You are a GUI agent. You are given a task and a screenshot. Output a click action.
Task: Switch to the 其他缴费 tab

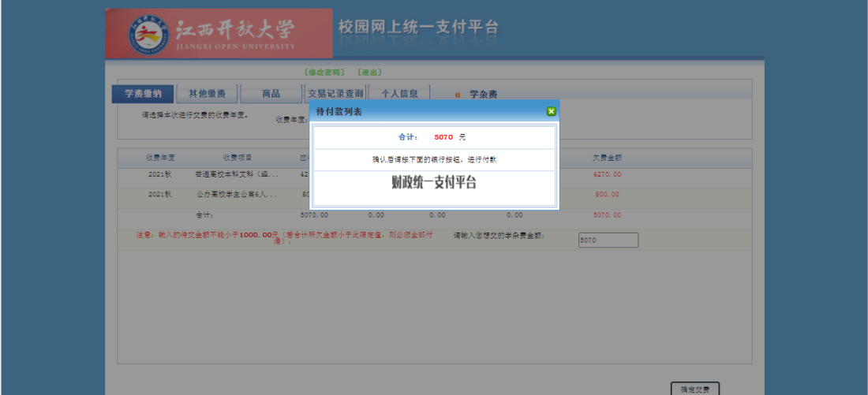[207, 94]
